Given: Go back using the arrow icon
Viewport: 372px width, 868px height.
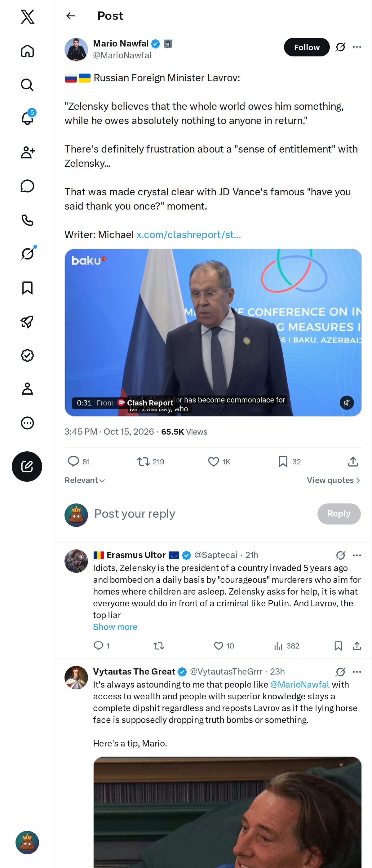Looking at the screenshot, I should (70, 16).
